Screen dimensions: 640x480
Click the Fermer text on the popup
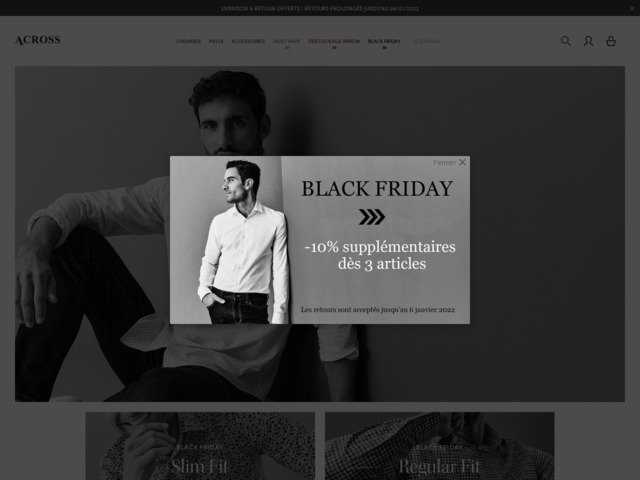pyautogui.click(x=444, y=162)
